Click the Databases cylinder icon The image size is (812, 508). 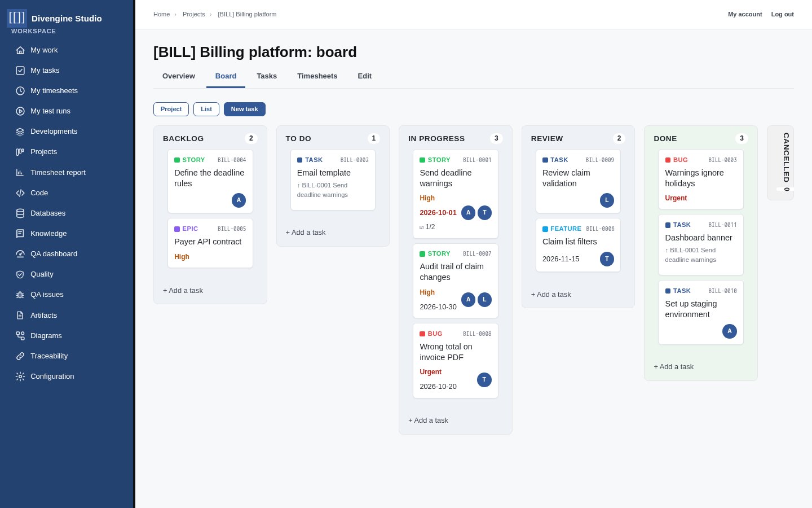click(20, 213)
